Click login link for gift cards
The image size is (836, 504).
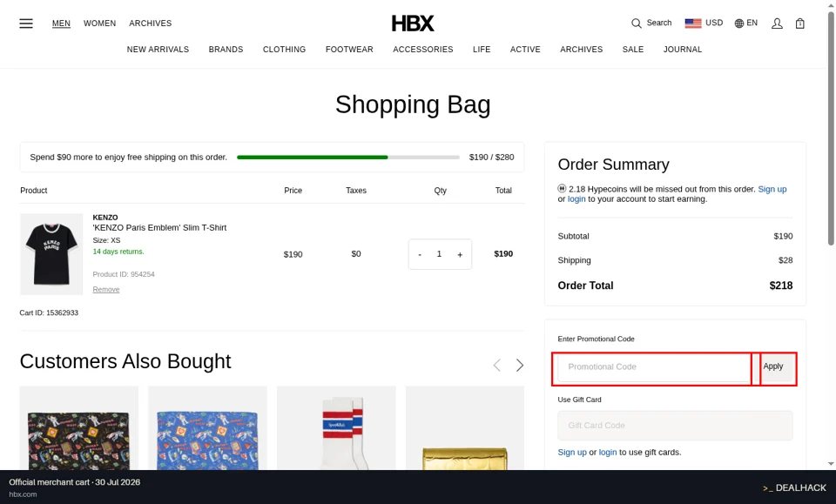coord(608,453)
